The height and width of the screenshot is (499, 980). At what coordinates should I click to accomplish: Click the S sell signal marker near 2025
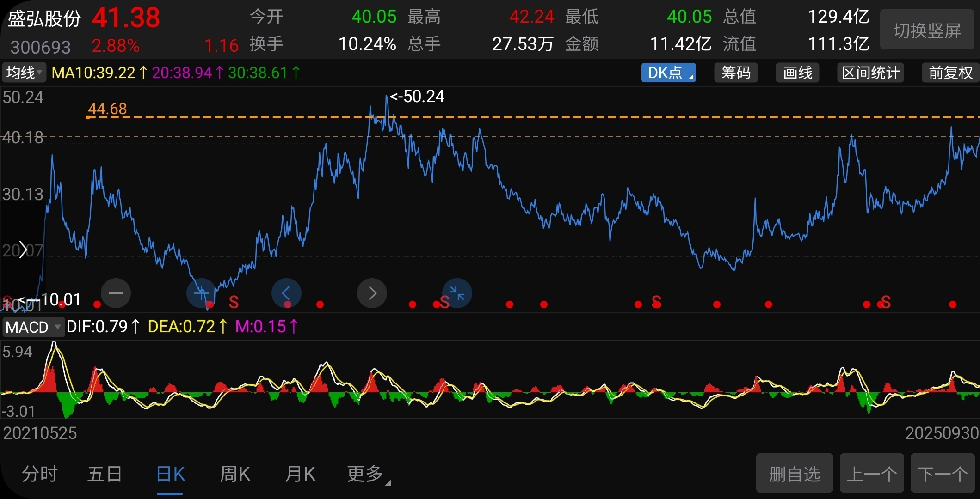coord(886,302)
